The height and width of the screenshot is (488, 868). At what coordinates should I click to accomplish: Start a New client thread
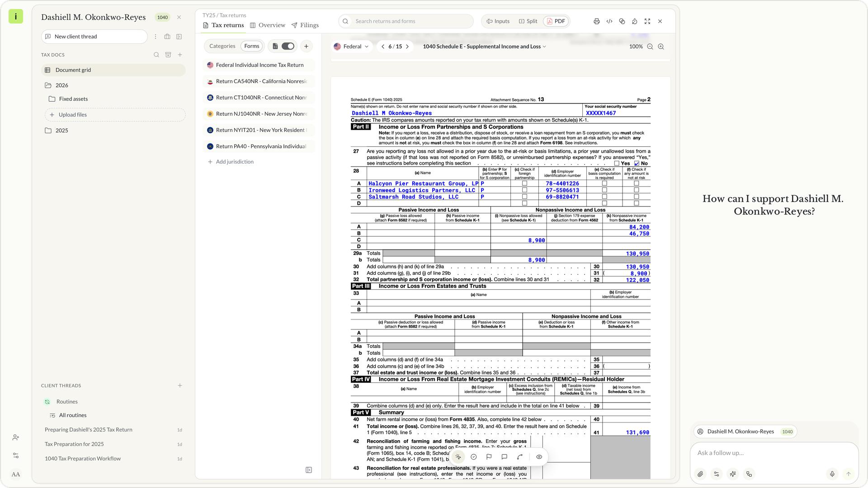pos(94,37)
